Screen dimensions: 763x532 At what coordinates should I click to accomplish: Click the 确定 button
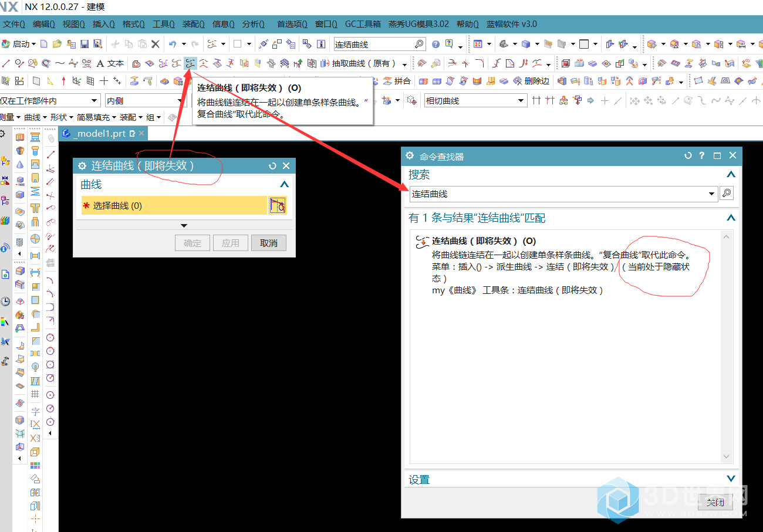click(193, 243)
